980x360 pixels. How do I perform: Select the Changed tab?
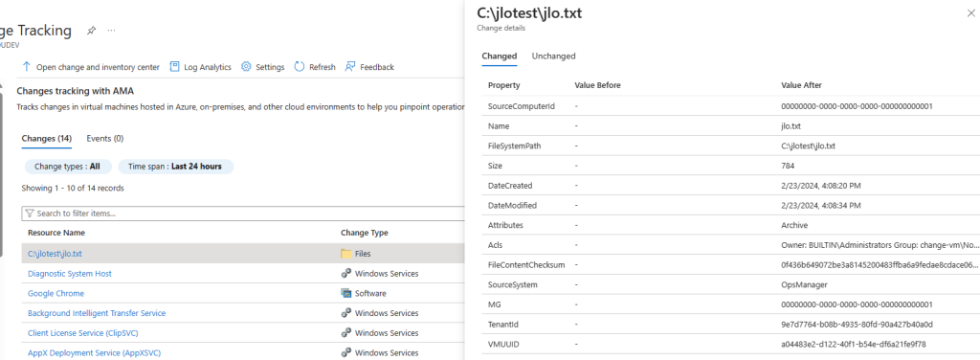[x=500, y=56]
